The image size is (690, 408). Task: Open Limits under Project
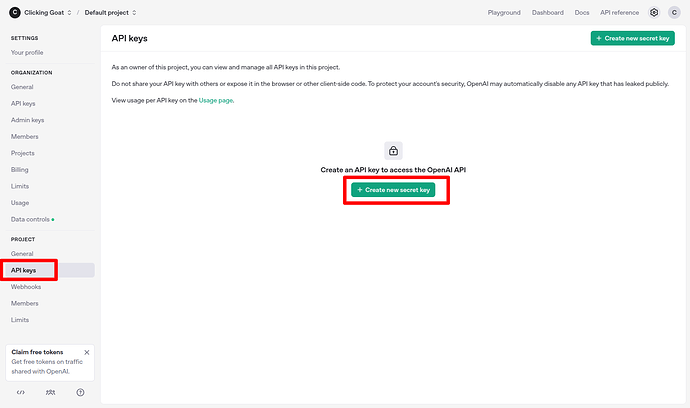pyautogui.click(x=20, y=320)
